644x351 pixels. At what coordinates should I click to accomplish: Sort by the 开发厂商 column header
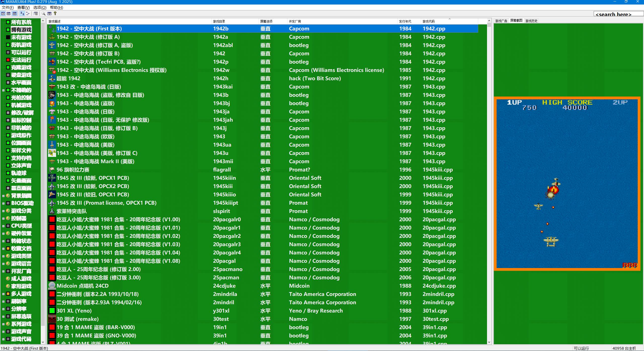(343, 21)
